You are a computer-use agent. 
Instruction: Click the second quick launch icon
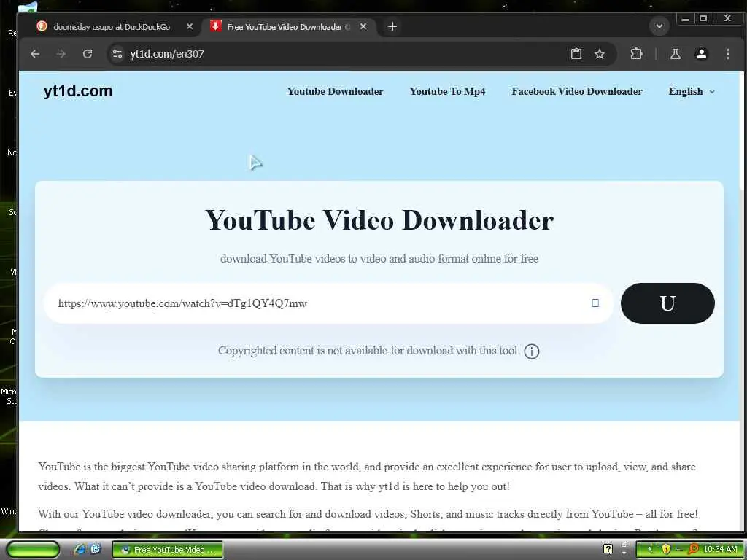(96, 549)
